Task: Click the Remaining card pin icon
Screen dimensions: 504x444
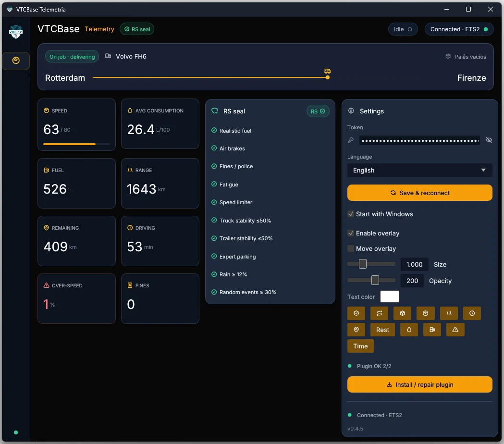Action: 46,228
